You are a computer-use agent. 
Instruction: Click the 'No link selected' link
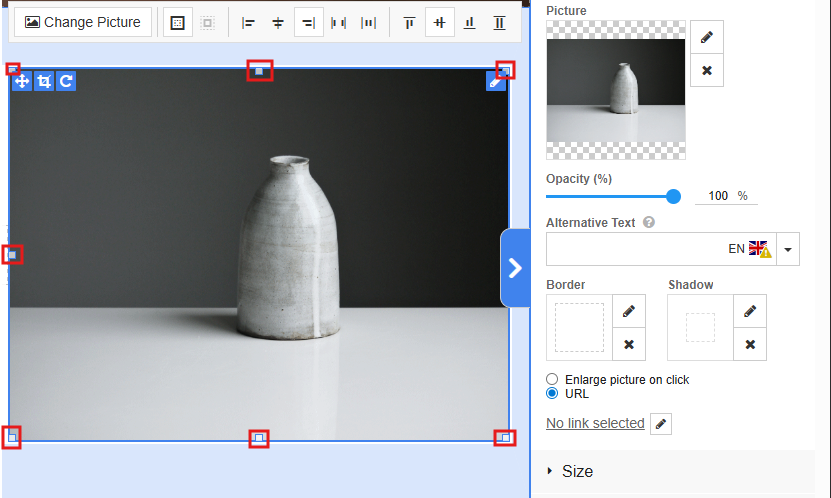[x=595, y=424]
